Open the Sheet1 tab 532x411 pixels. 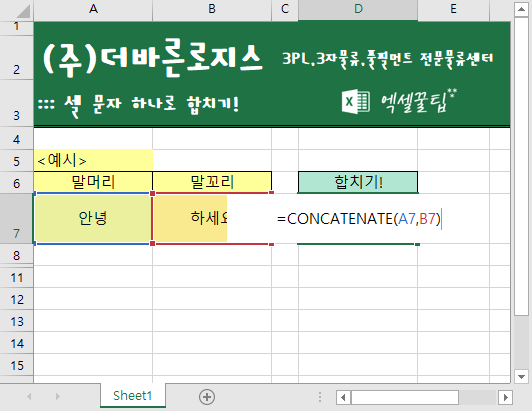click(133, 395)
